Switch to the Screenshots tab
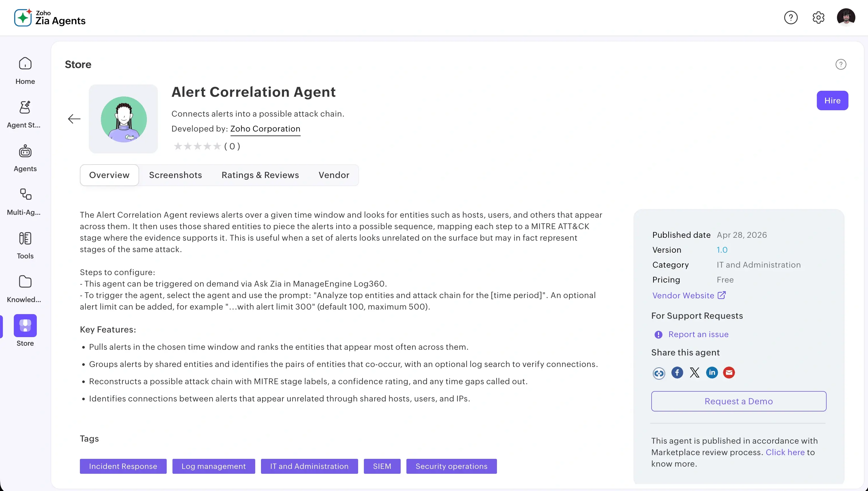The height and width of the screenshot is (491, 868). [176, 175]
